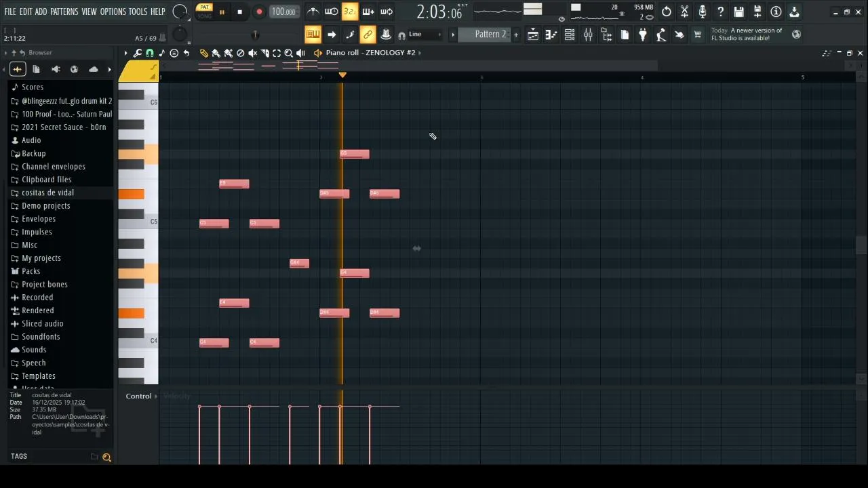Viewport: 868px width, 488px height.
Task: Disable multilink to controllers
Action: (x=368, y=35)
